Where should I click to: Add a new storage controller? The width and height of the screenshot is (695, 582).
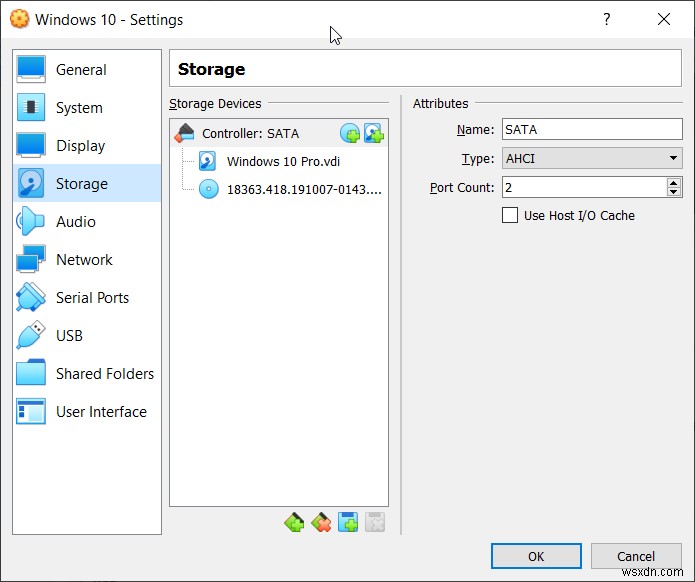[294, 522]
